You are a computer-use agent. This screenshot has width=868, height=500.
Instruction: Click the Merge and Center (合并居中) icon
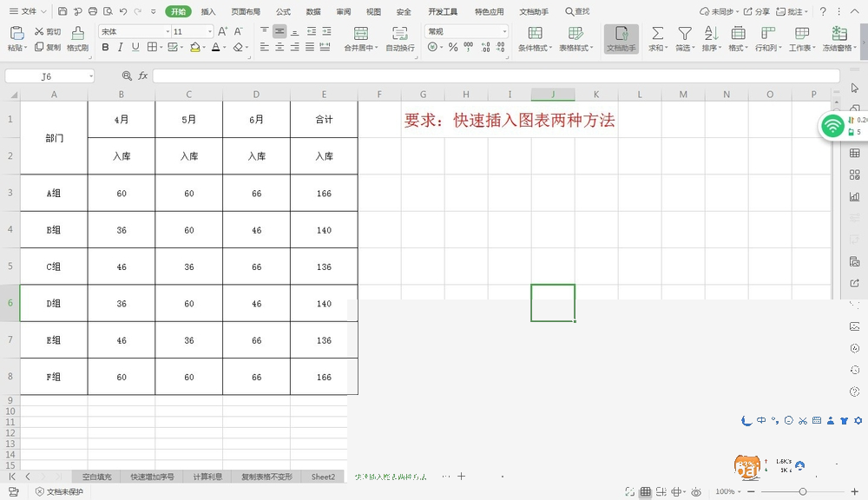(x=360, y=33)
